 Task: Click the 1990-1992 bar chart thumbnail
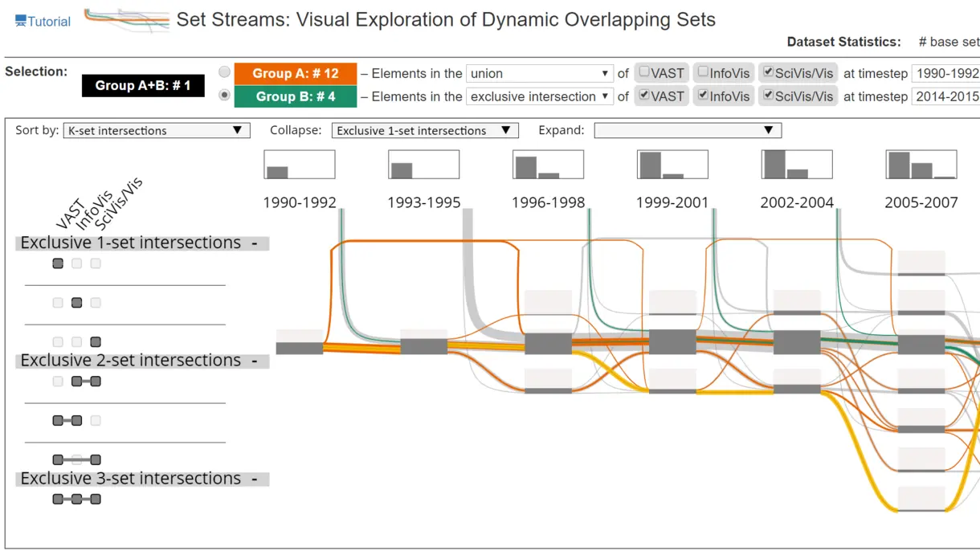pyautogui.click(x=299, y=164)
